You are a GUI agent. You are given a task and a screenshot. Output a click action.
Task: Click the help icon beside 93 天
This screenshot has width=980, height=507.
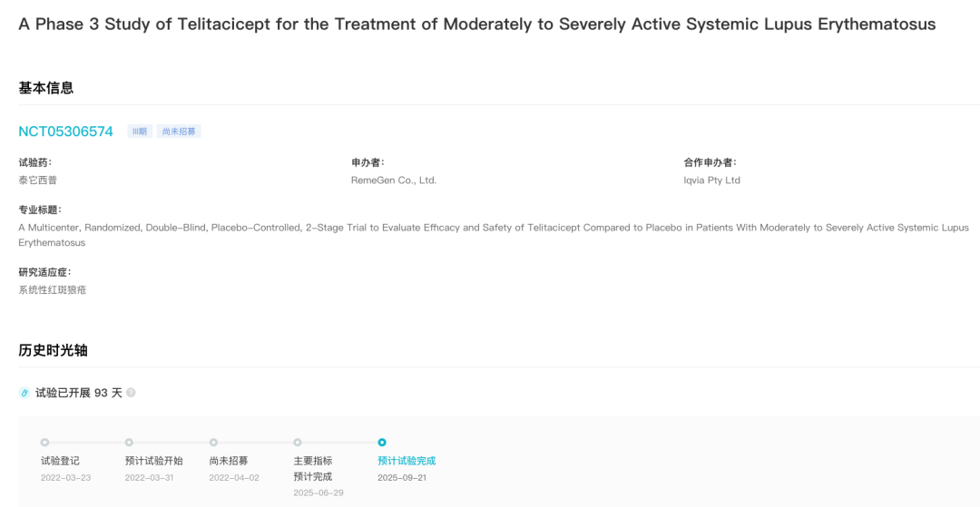point(131,393)
